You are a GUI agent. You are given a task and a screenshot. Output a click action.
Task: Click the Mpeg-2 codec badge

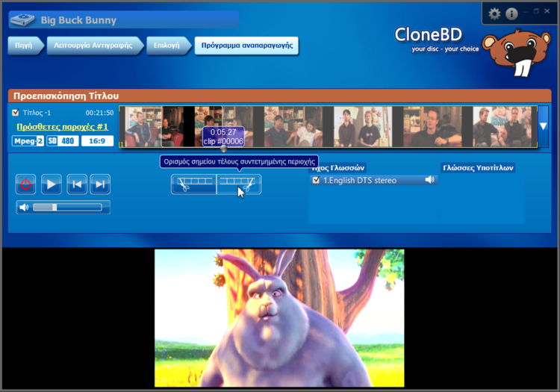(x=28, y=141)
